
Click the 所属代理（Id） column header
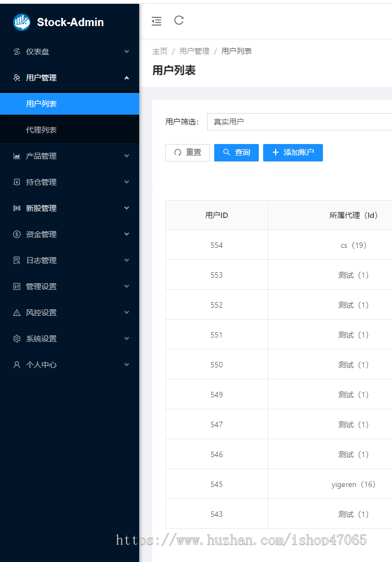pyautogui.click(x=353, y=215)
